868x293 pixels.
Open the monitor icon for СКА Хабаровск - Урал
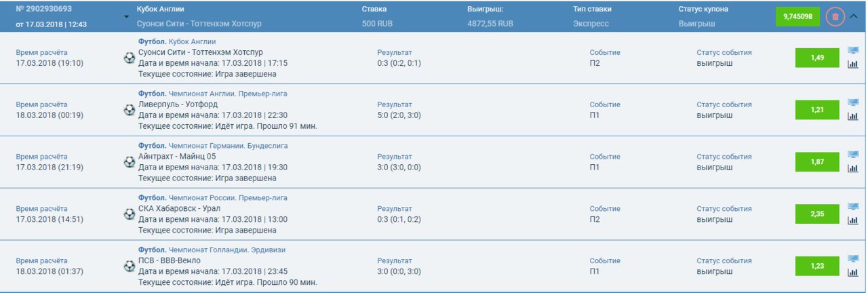[x=853, y=207]
